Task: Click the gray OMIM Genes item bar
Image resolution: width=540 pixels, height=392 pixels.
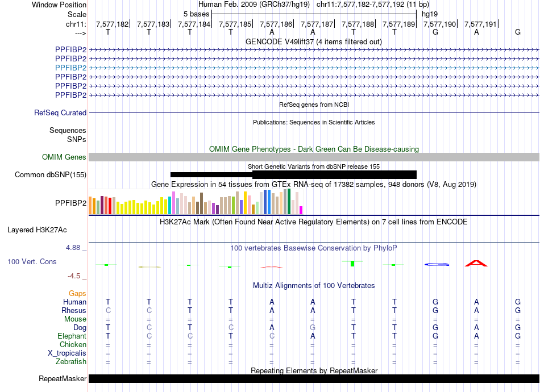Action: 314,157
